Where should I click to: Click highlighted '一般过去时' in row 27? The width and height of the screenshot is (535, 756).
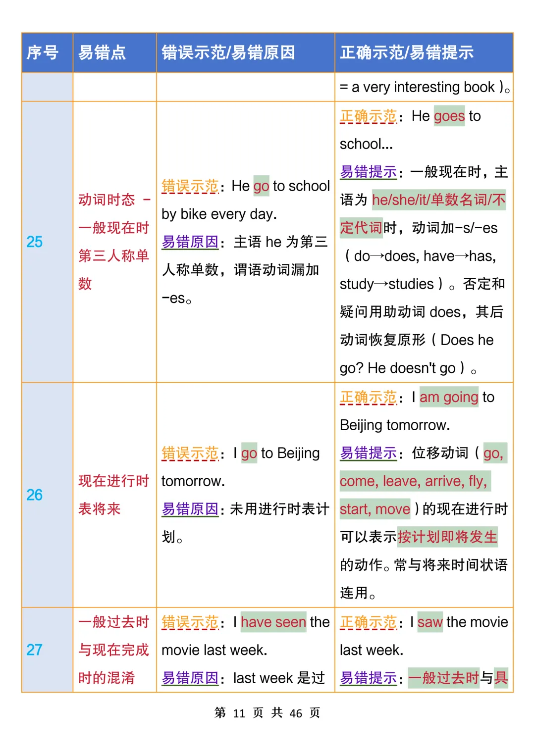click(x=444, y=678)
